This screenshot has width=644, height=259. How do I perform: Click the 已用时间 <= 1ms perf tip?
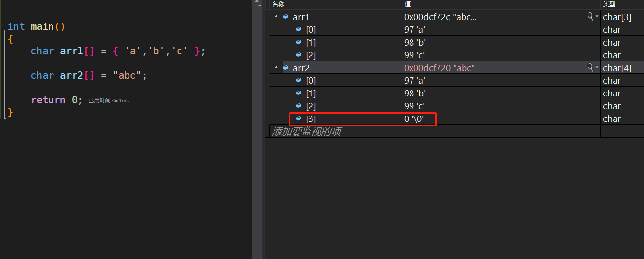pos(108,100)
